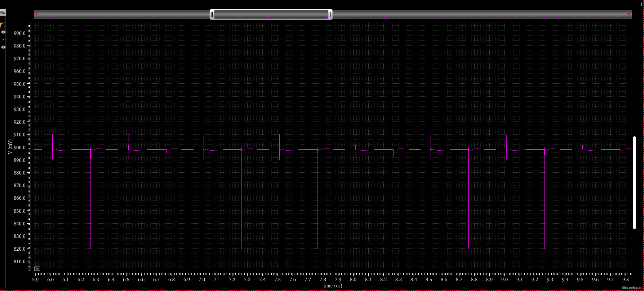This screenshot has width=644, height=291.
Task: Click the highlighted zoom window in overview bar
Action: [271, 14]
